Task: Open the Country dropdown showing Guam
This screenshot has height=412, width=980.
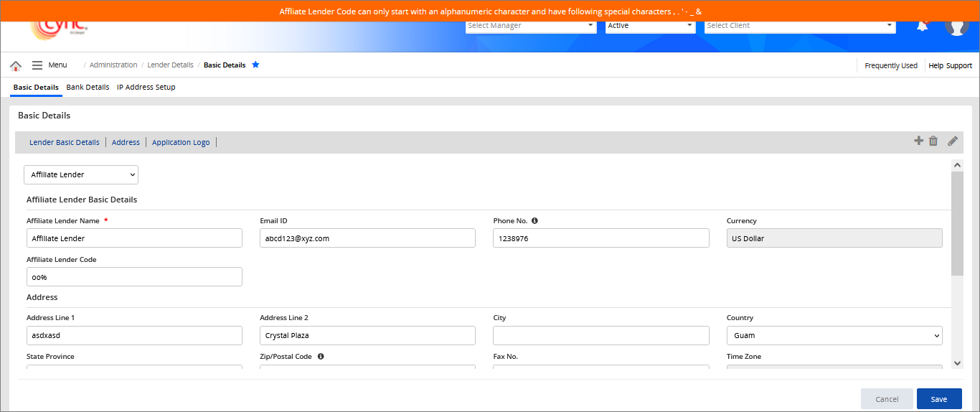Action: [834, 335]
